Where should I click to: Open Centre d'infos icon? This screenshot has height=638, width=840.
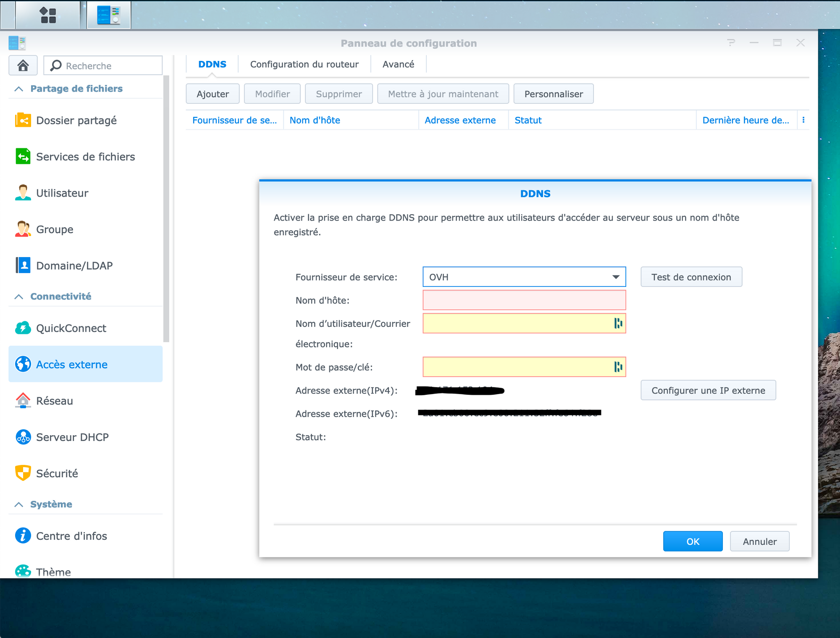pyautogui.click(x=23, y=536)
